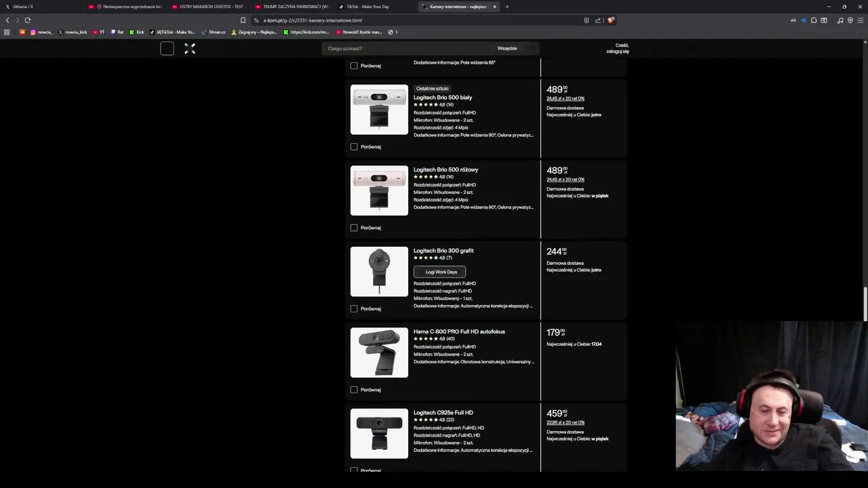Open the browser music note icon
This screenshot has width=868, height=488.
[x=840, y=20]
